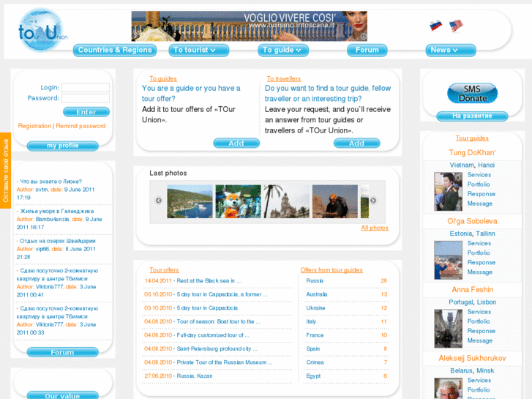Viewport: 532px width, 399px height.
Task: Click Anna Feshin profile photo
Action: (x=448, y=329)
